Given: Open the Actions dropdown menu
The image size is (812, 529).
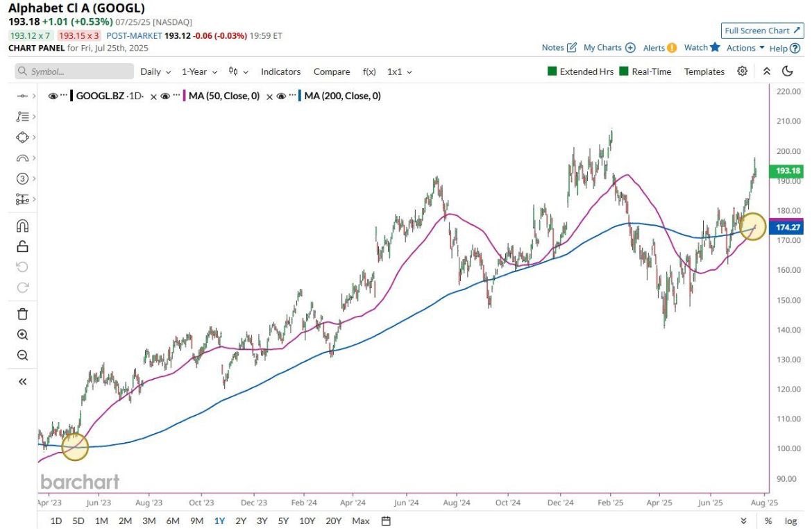Looking at the screenshot, I should tap(745, 48).
